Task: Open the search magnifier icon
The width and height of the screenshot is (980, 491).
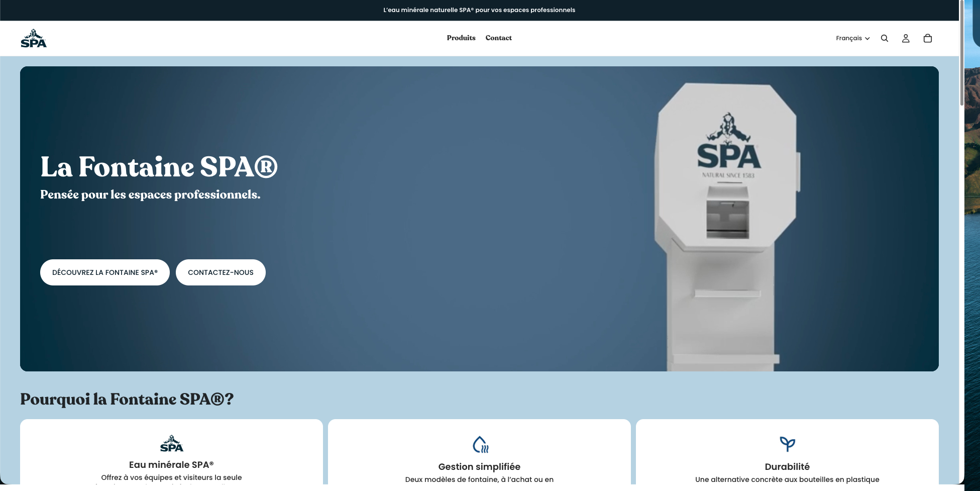Action: (885, 38)
